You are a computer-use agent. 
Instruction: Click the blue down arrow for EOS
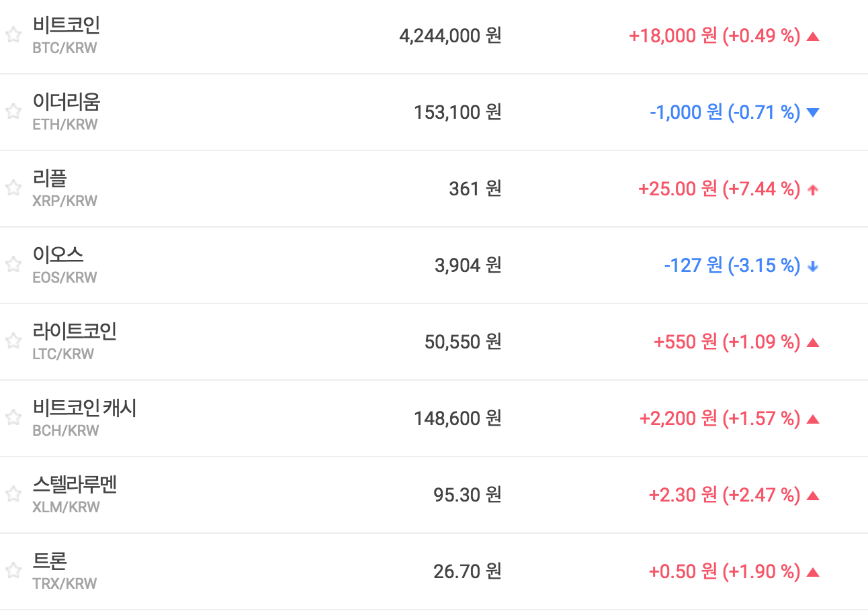tap(813, 267)
